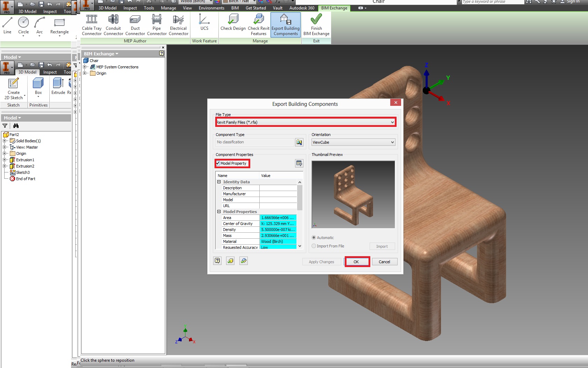Expand Solid Bodies(1) node

(5, 141)
